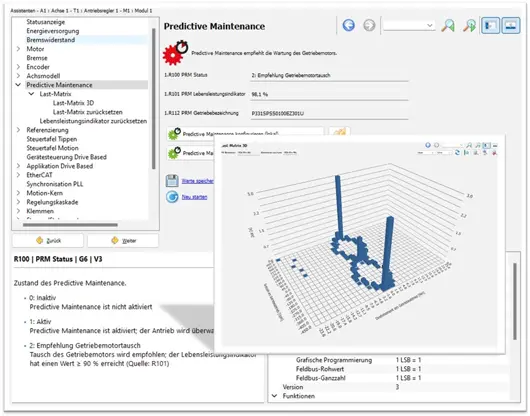The image size is (530, 416).
Task: Expand the Motor tree node
Action: pos(18,49)
